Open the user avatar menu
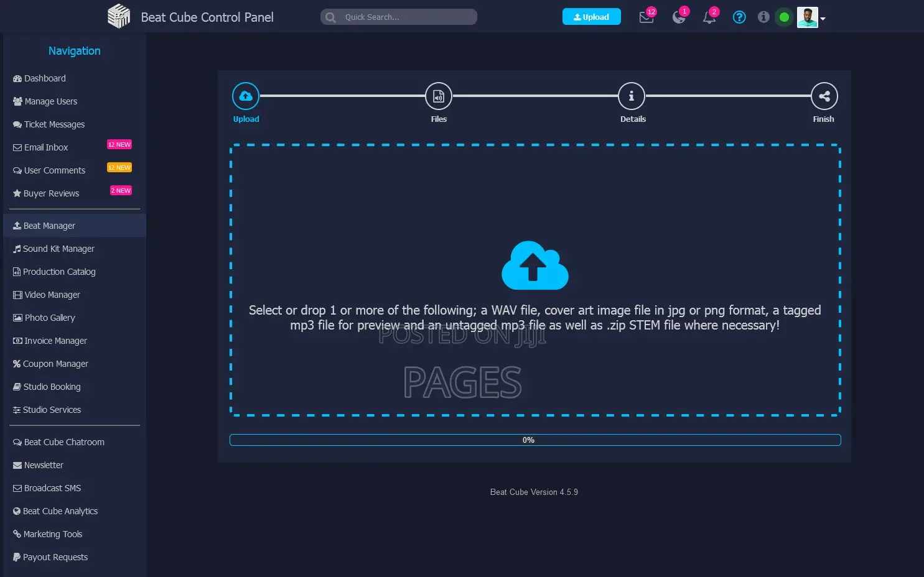The height and width of the screenshot is (577, 924). 808,17
